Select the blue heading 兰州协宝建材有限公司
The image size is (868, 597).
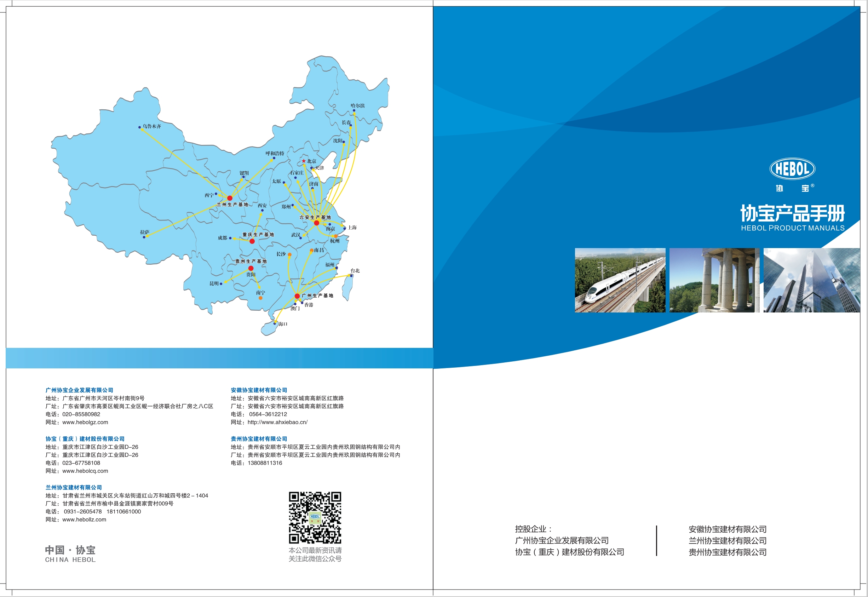point(74,487)
